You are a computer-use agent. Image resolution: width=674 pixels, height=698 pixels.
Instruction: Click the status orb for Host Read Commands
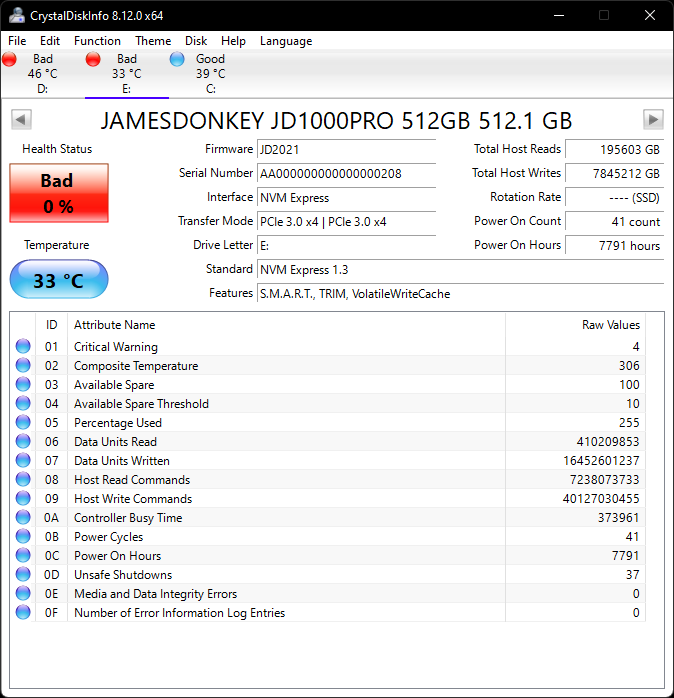tap(23, 479)
